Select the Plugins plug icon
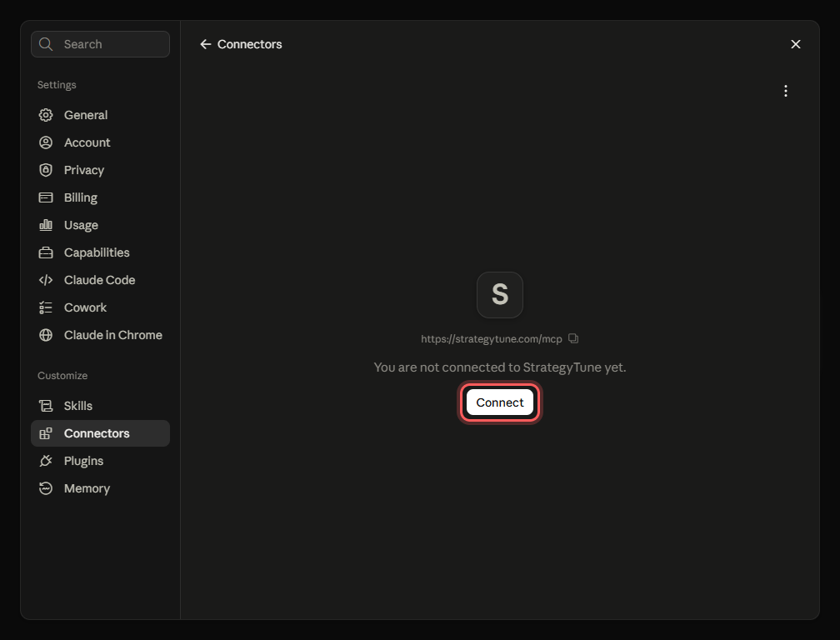The image size is (840, 640). [x=46, y=461]
